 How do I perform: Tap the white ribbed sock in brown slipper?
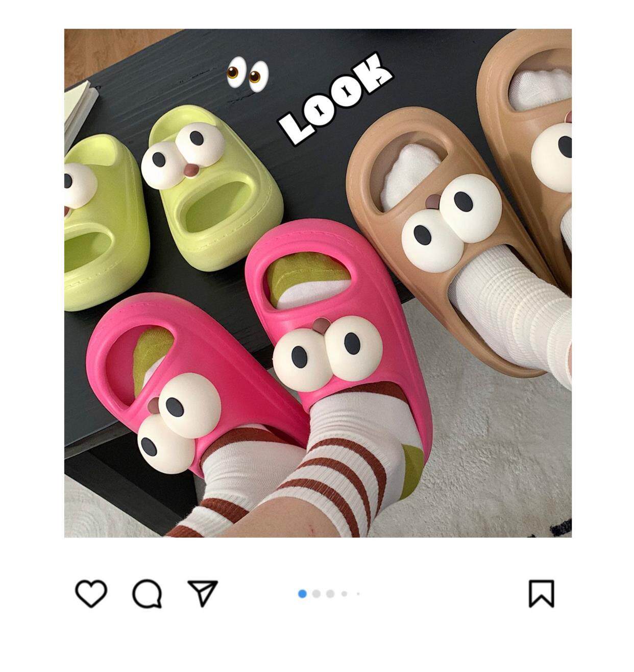pos(510,306)
